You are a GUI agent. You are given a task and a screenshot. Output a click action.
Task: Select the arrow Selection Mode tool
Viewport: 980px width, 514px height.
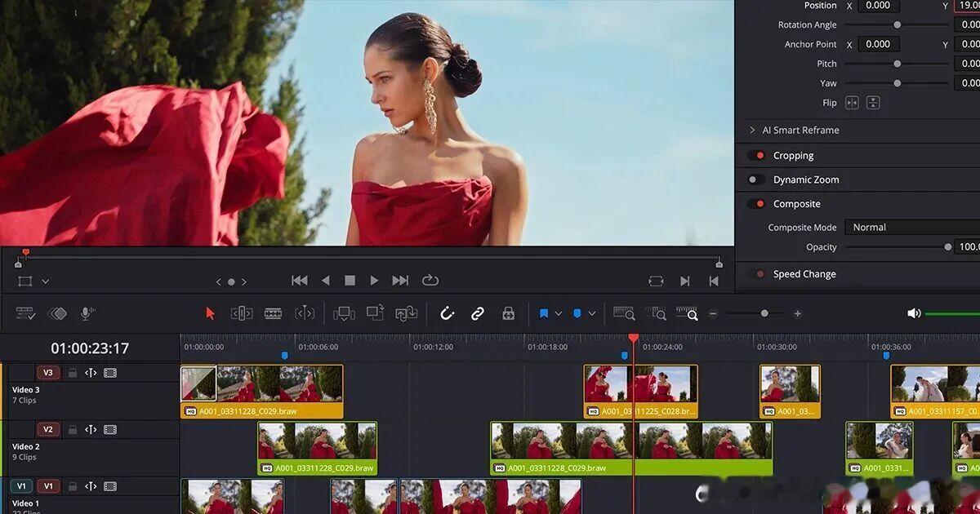(x=210, y=313)
